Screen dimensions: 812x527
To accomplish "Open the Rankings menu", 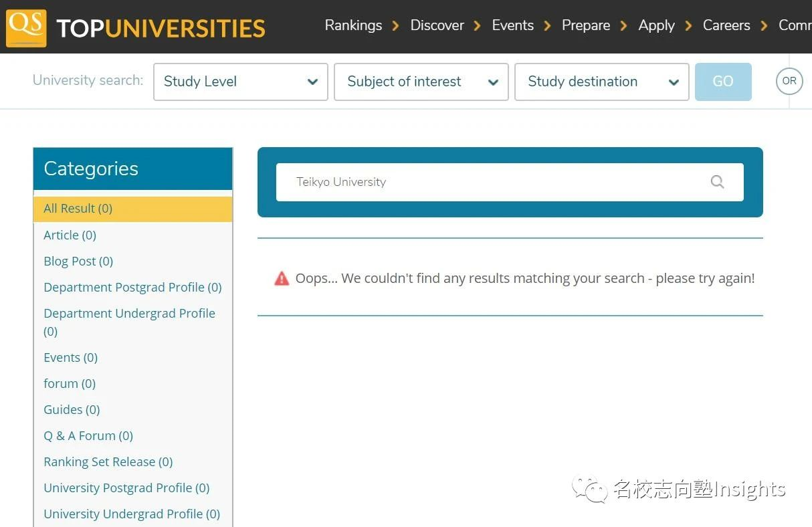I will pos(353,25).
